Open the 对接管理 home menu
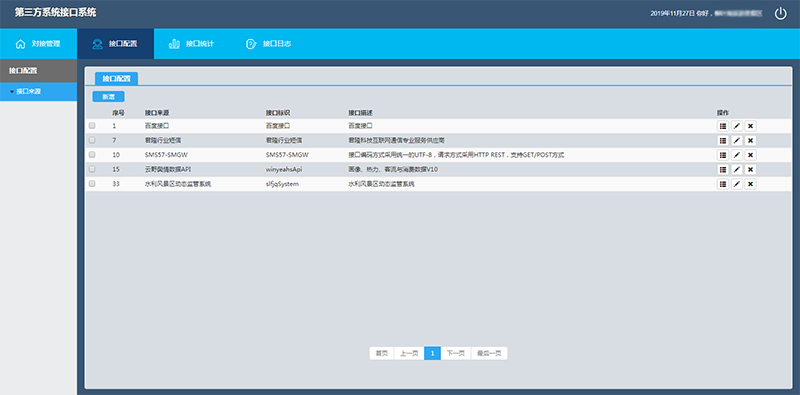The height and width of the screenshot is (395, 800). 38,44
